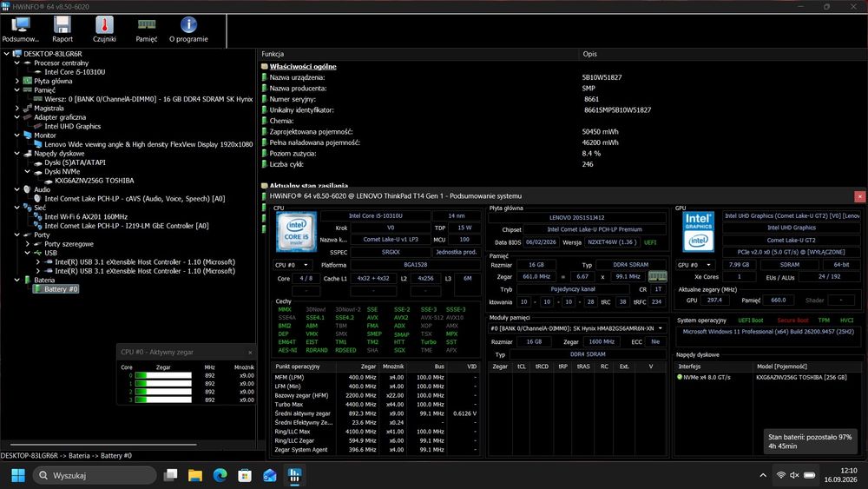Click the Zaprojektowana pojemność row
Screen dimensions: 868x489
coord(562,132)
